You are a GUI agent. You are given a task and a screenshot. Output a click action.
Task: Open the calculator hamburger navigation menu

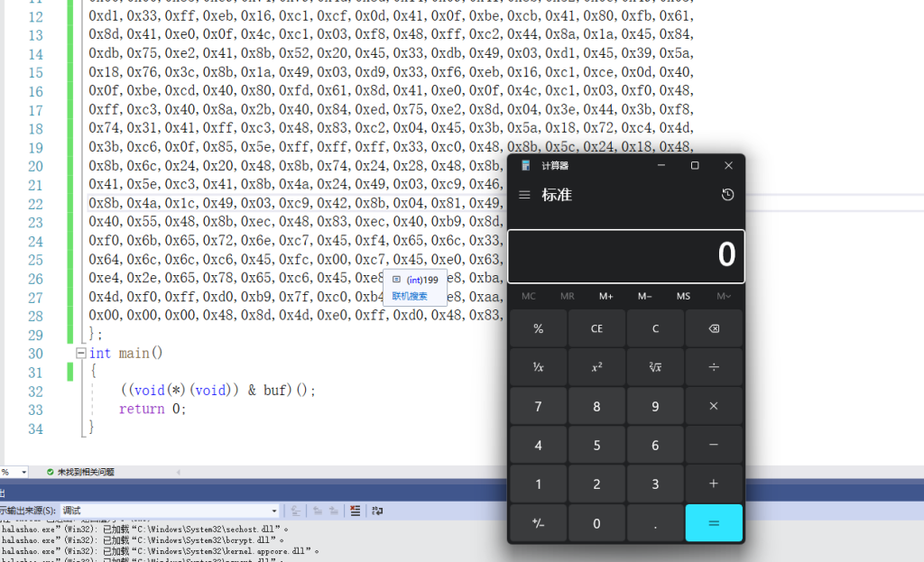(524, 195)
